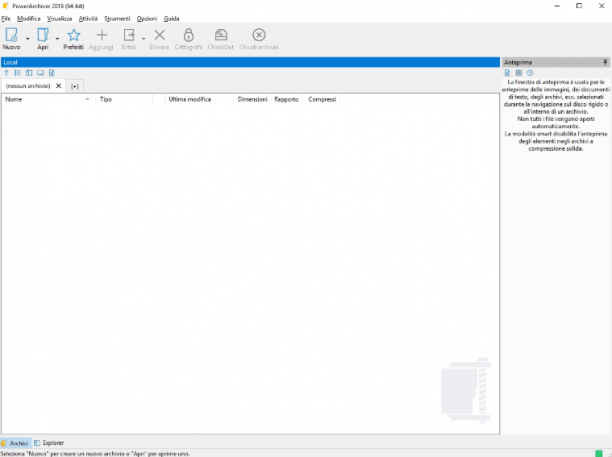Image resolution: width=612 pixels, height=457 pixels.
Task: Click the list view icon below Local
Action: (x=18, y=73)
